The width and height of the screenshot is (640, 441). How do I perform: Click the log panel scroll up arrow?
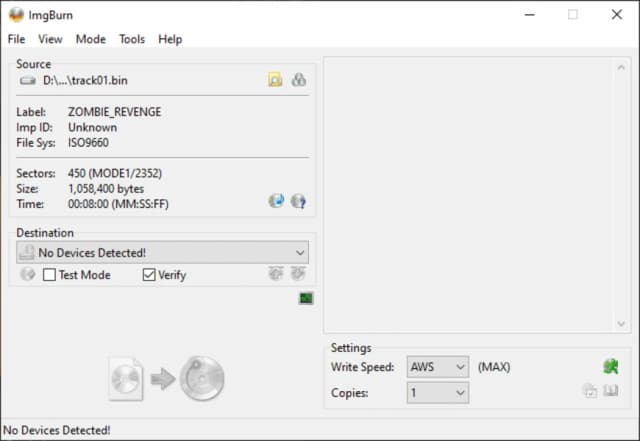[x=621, y=67]
